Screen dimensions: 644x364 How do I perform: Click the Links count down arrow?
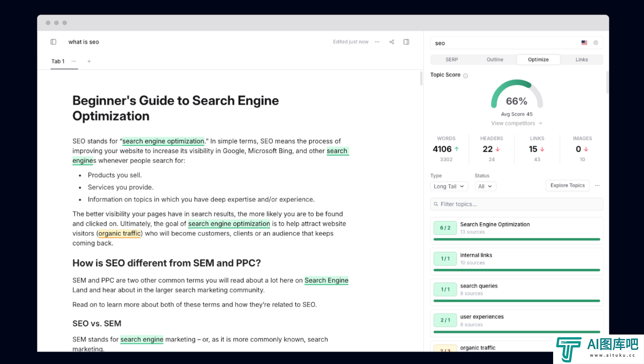coord(543,149)
